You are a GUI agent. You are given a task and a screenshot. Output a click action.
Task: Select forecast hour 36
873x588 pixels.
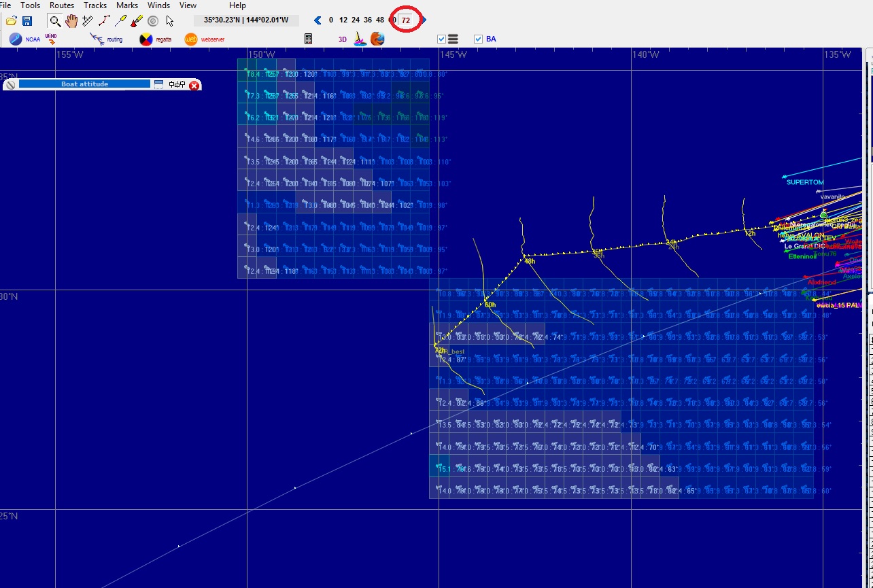[368, 20]
